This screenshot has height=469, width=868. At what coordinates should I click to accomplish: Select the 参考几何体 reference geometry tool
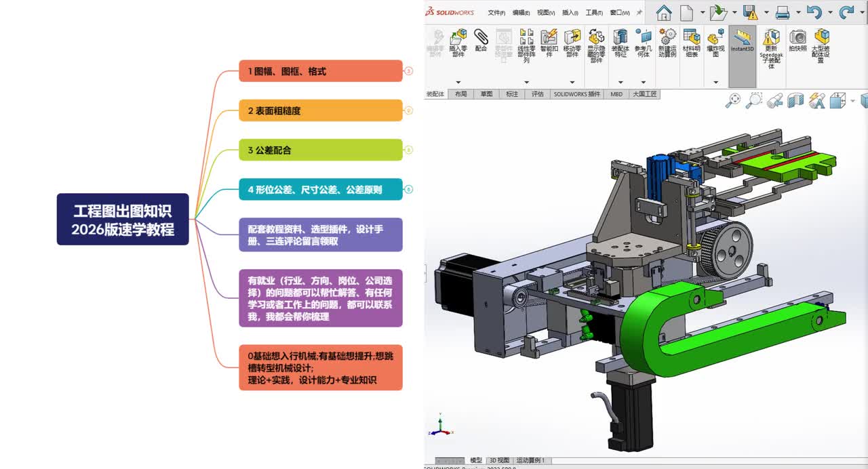click(643, 42)
